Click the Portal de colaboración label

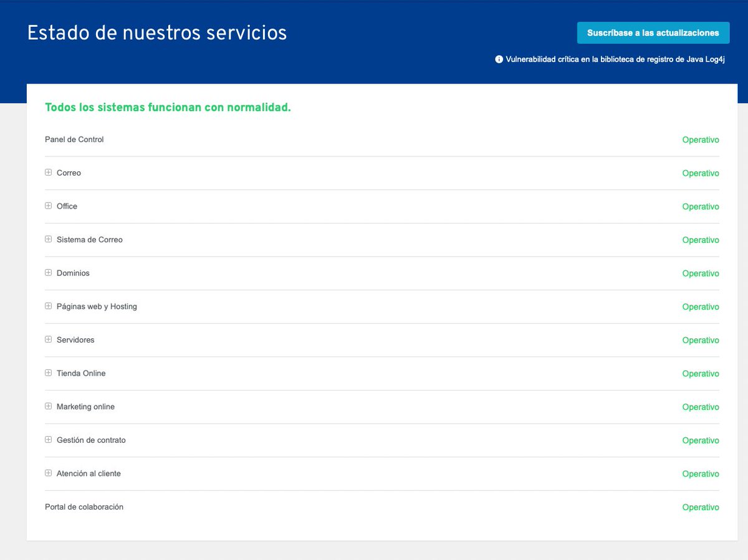click(84, 507)
